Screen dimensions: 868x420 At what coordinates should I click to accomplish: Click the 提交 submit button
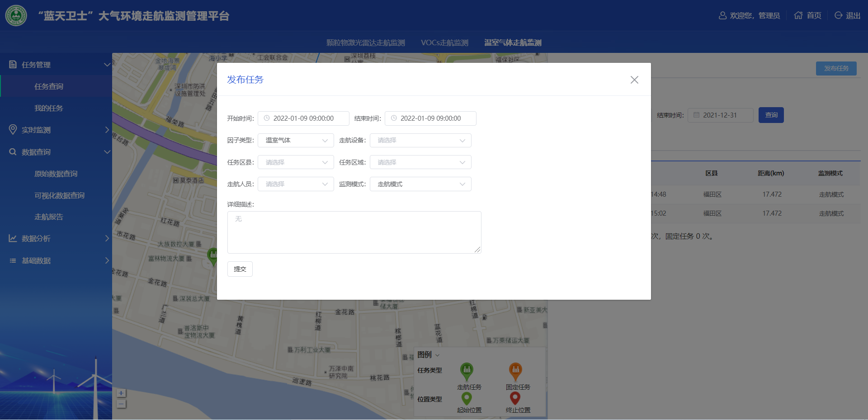tap(240, 269)
